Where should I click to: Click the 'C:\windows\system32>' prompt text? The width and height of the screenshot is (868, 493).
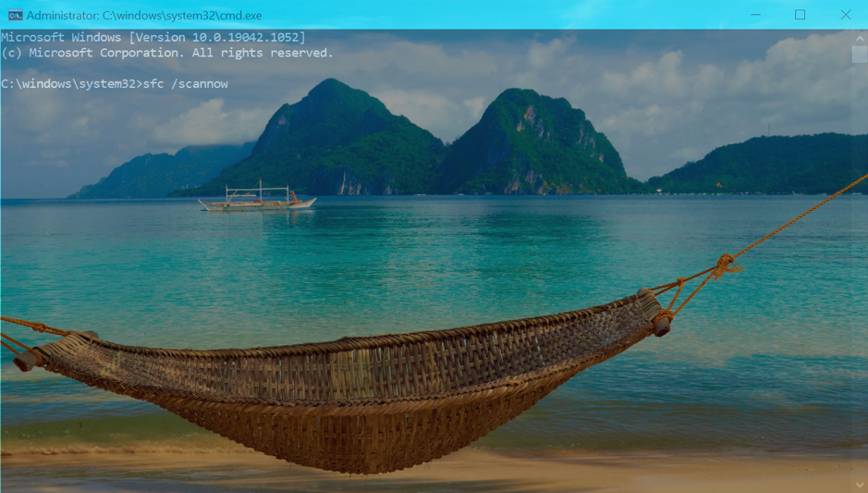pos(72,83)
